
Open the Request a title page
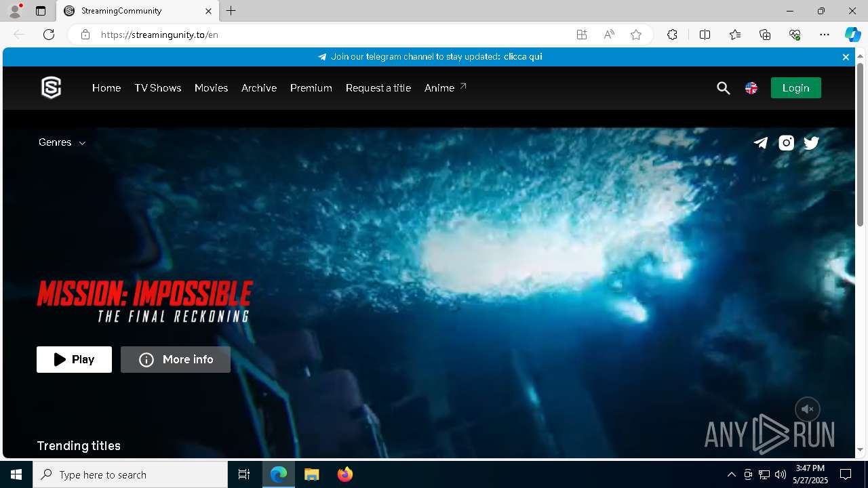[378, 88]
